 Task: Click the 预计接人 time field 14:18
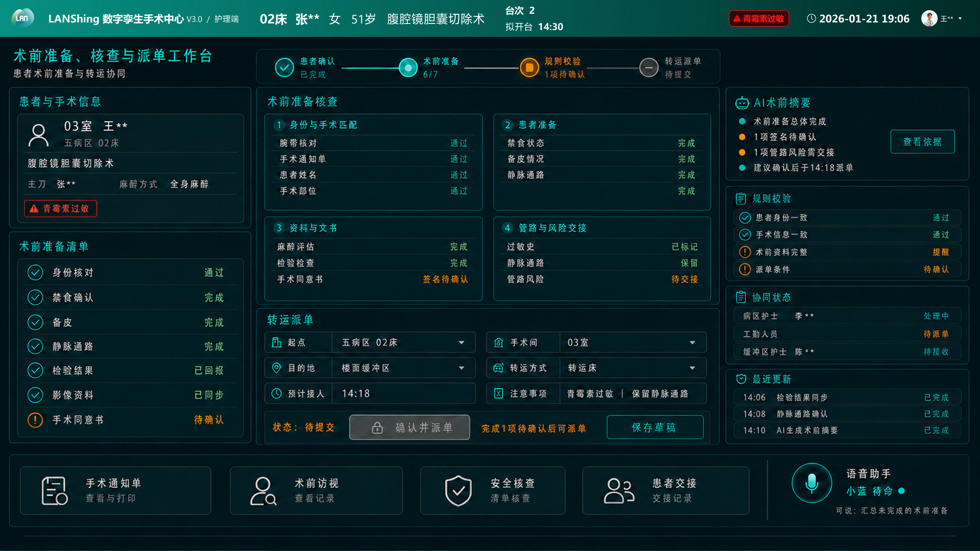point(403,393)
